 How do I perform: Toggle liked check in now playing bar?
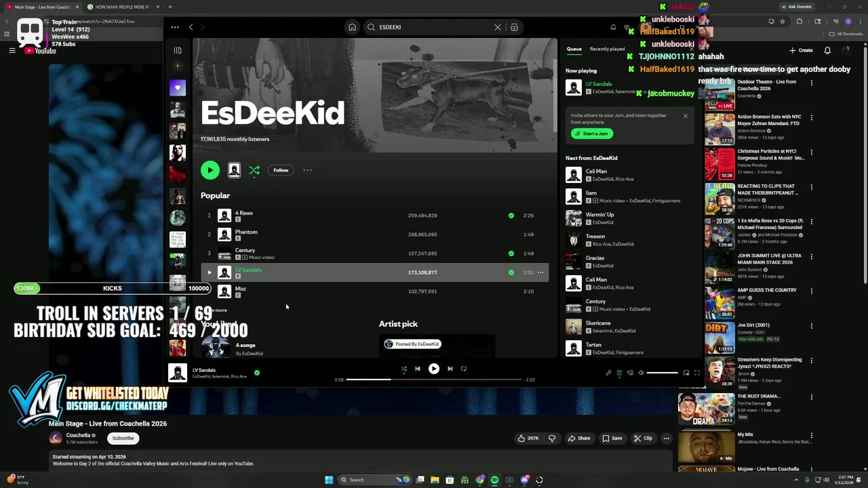point(257,372)
